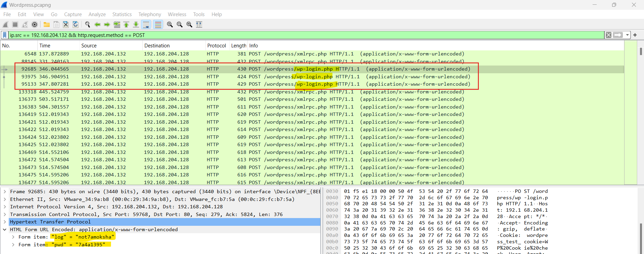Viewport: 644px width, 254px height.
Task: Sort by the No. column header
Action: click(19, 46)
